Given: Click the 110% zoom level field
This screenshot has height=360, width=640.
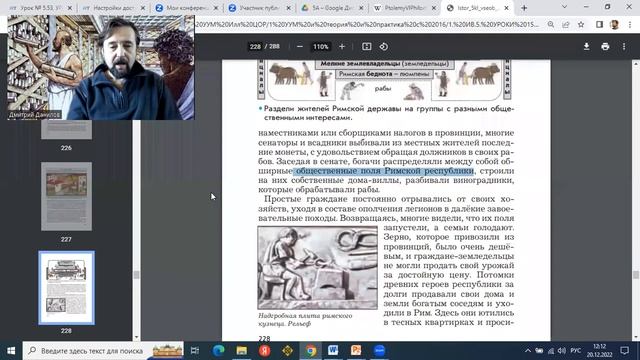Looking at the screenshot, I should click(x=320, y=47).
